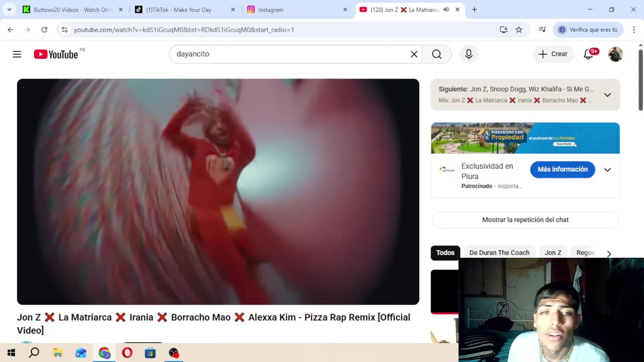Open Google Chrome from the taskbar

coord(104,353)
